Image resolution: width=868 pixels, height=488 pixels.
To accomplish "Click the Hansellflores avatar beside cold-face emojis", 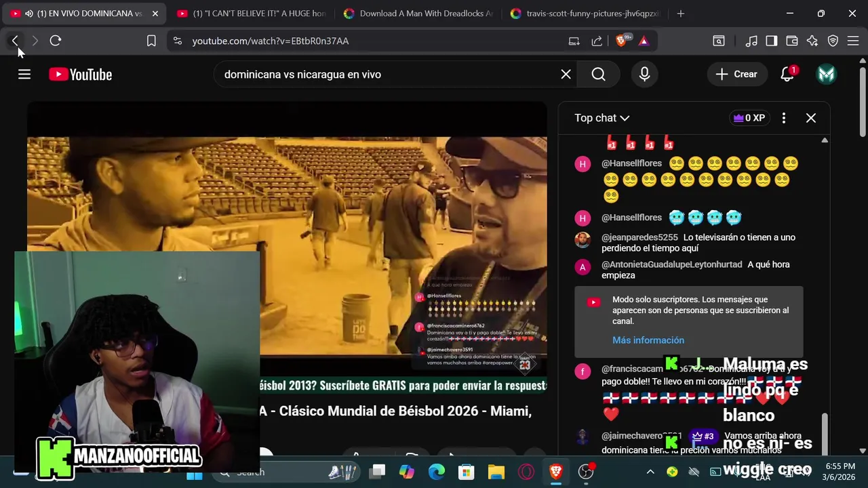I will point(583,218).
